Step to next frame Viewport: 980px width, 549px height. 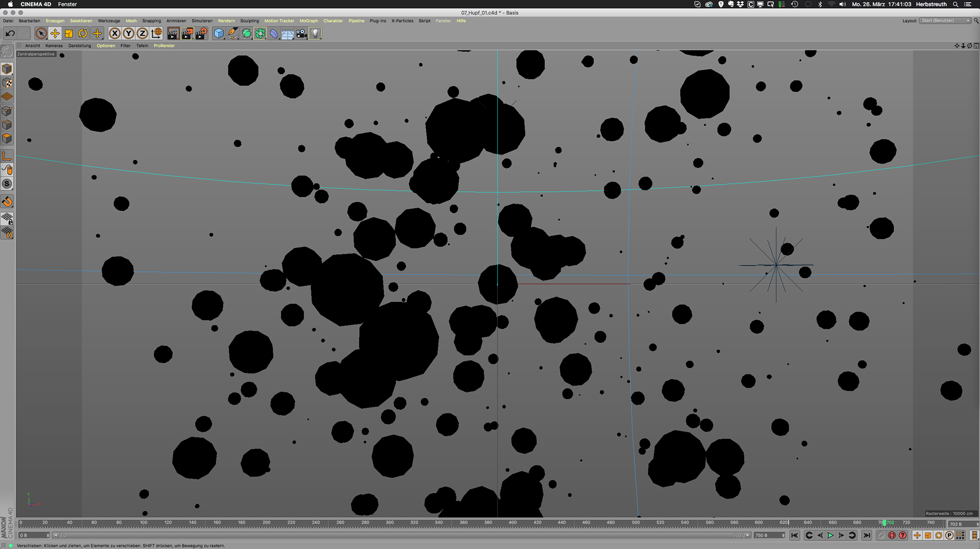click(x=841, y=535)
